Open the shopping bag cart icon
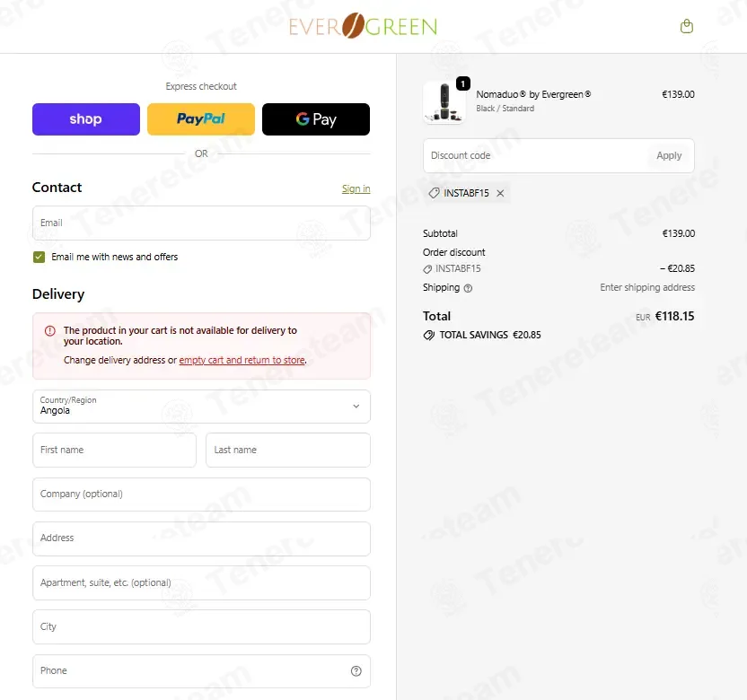747x700 pixels. 687,26
